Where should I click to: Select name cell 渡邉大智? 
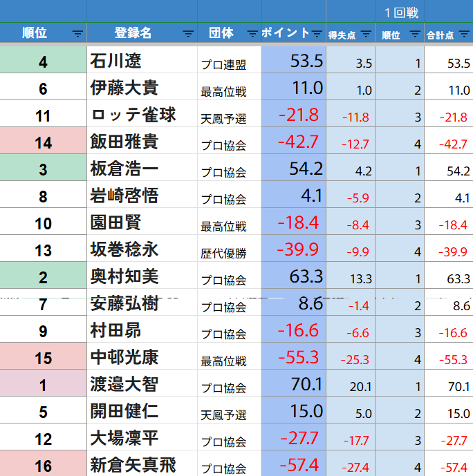pos(142,383)
